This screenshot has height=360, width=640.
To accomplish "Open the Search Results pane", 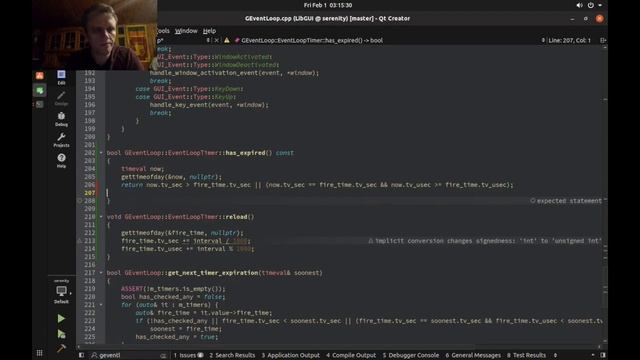I will point(232,355).
